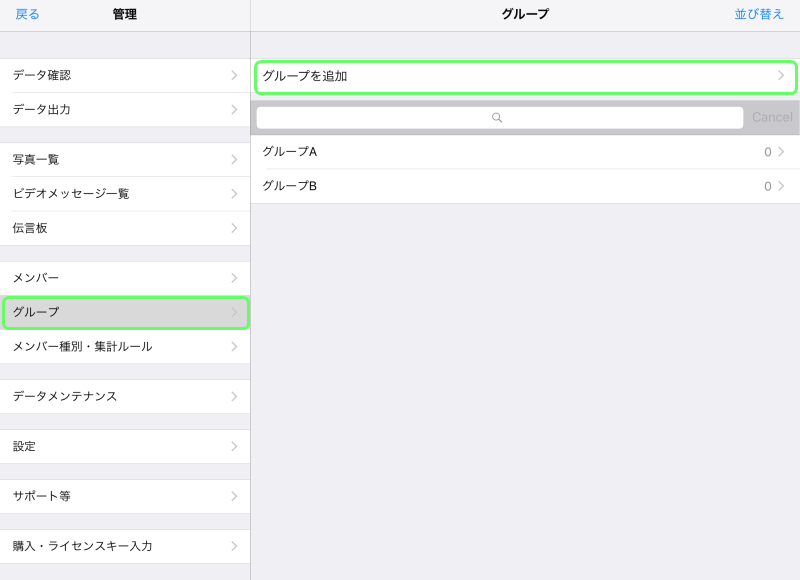This screenshot has width=800, height=580.
Task: Click chevron on 設定 row
Action: coord(234,446)
